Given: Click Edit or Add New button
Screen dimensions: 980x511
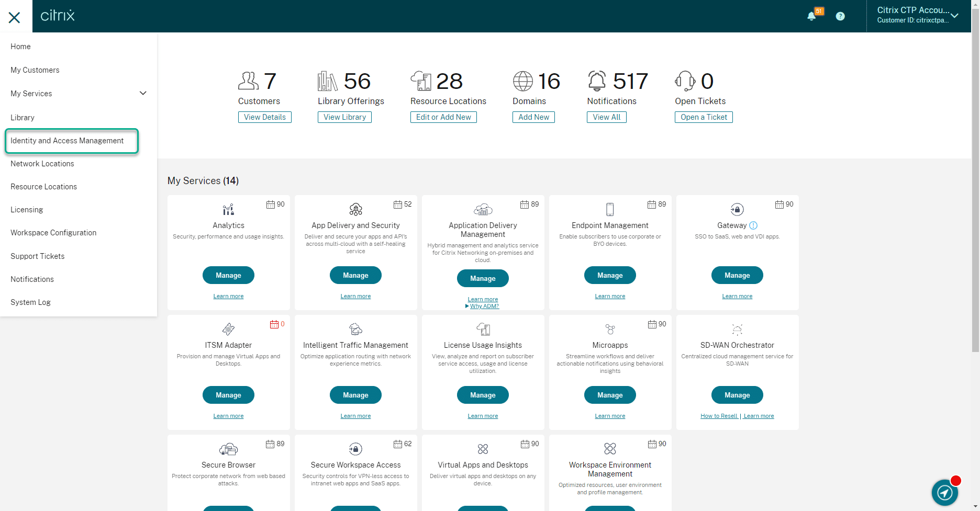Looking at the screenshot, I should (x=443, y=117).
